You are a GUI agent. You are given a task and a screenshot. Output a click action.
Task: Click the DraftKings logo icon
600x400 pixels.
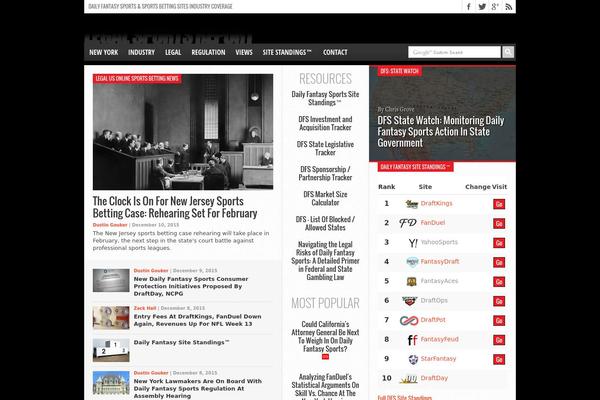(x=411, y=204)
